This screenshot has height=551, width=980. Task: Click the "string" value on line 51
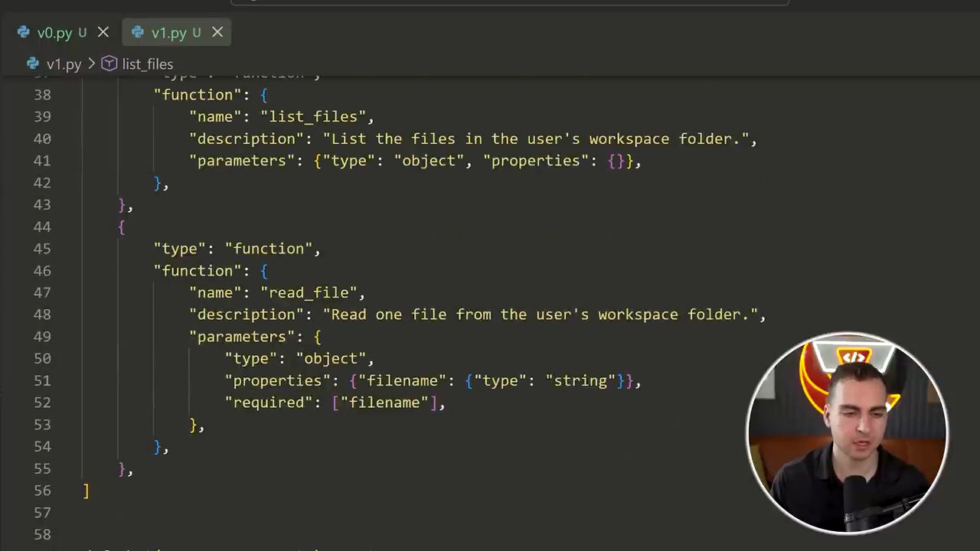tap(580, 380)
